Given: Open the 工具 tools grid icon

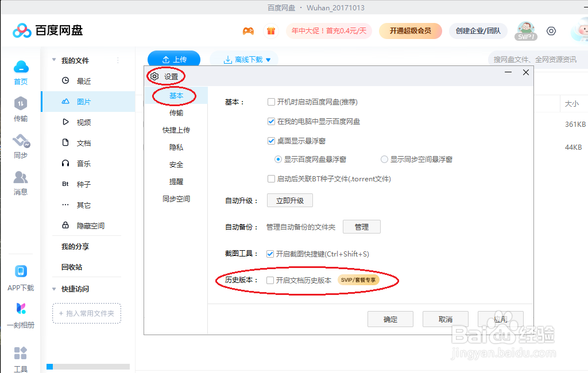Looking at the screenshot, I should pyautogui.click(x=21, y=353).
